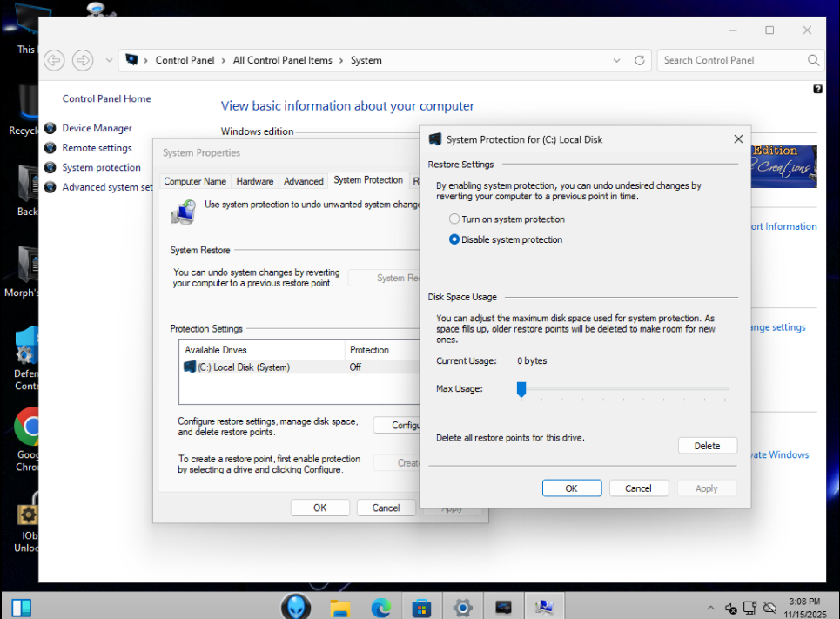Image resolution: width=840 pixels, height=619 pixels.
Task: Refresh the Control Panel address bar
Action: coord(640,60)
